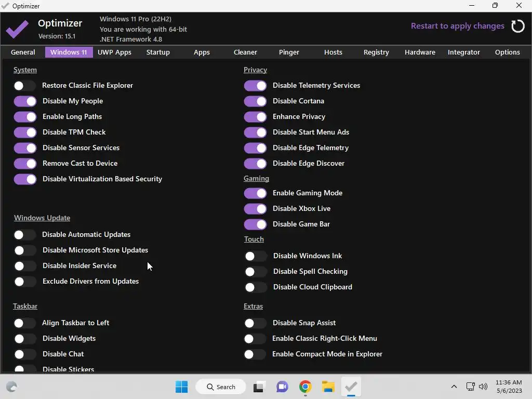Enable Compact Mode in Explorer
The width and height of the screenshot is (532, 399).
click(255, 354)
